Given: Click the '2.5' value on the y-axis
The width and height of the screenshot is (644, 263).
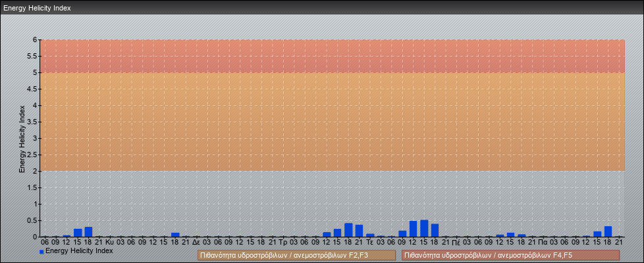Looking at the screenshot, I should point(33,155).
